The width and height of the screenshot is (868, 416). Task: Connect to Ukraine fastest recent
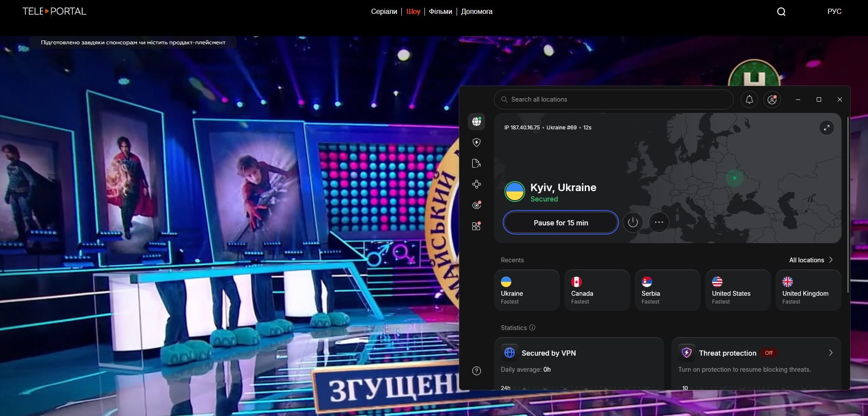click(x=527, y=290)
